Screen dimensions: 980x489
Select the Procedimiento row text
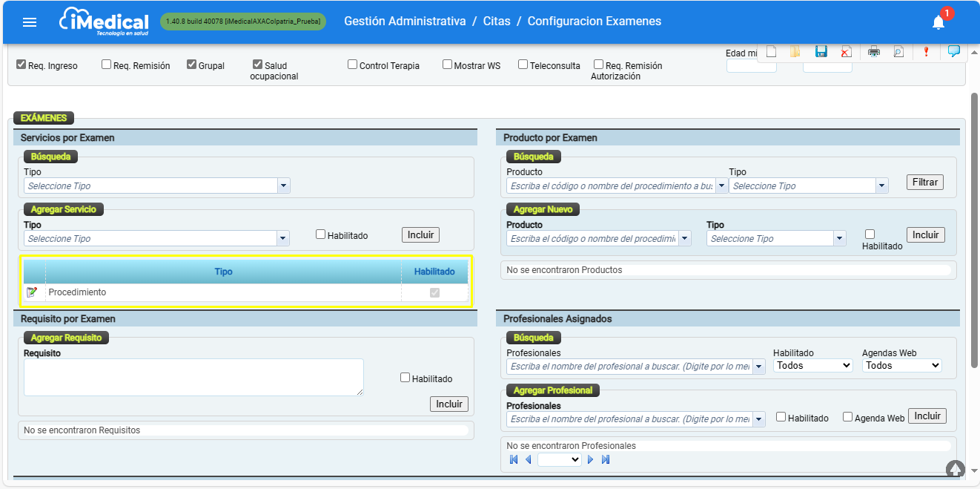point(77,292)
